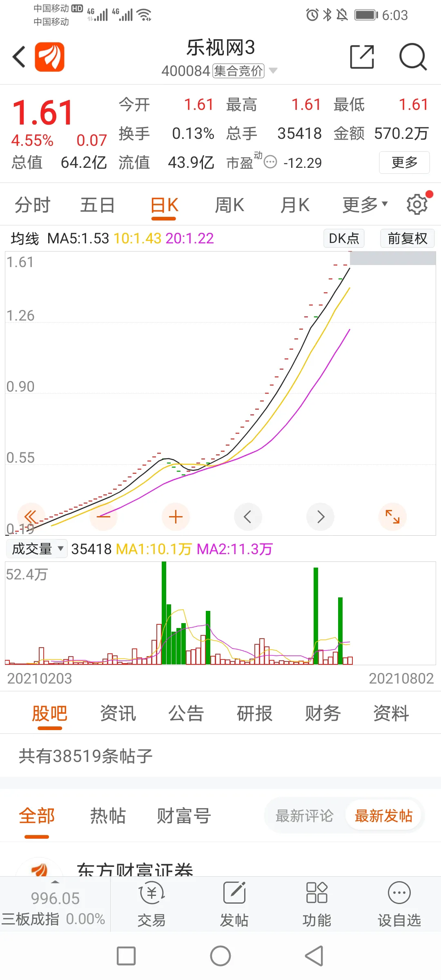Zoom in chart with plus button
Viewport: 441px width, 980px height.
pos(176,517)
